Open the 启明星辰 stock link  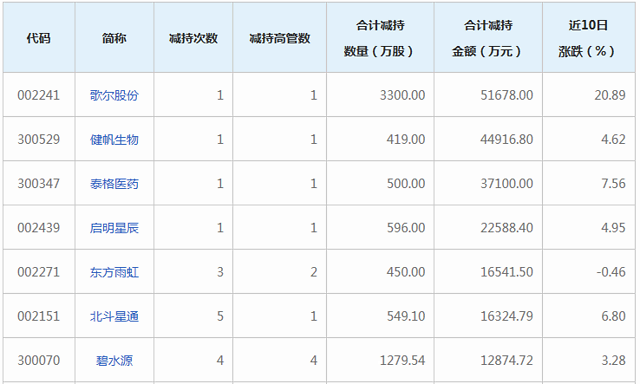coord(114,228)
